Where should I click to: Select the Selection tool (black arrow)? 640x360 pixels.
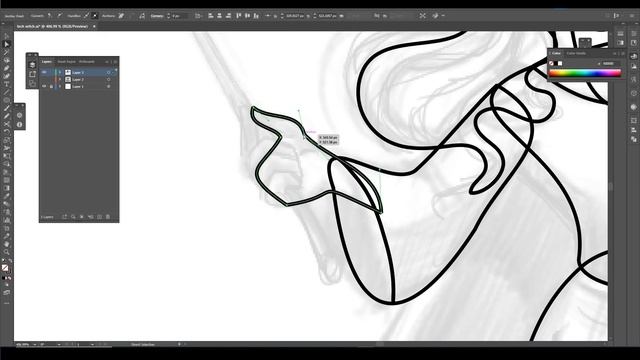[x=6, y=36]
